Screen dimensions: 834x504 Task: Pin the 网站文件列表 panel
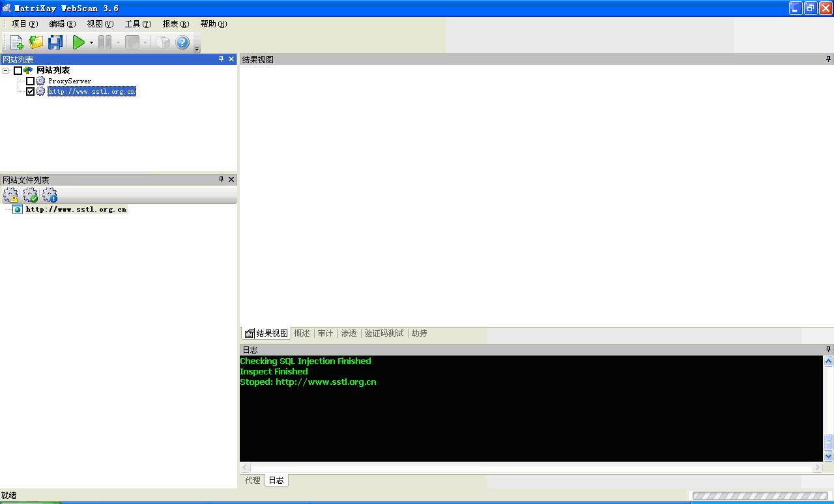click(x=221, y=179)
